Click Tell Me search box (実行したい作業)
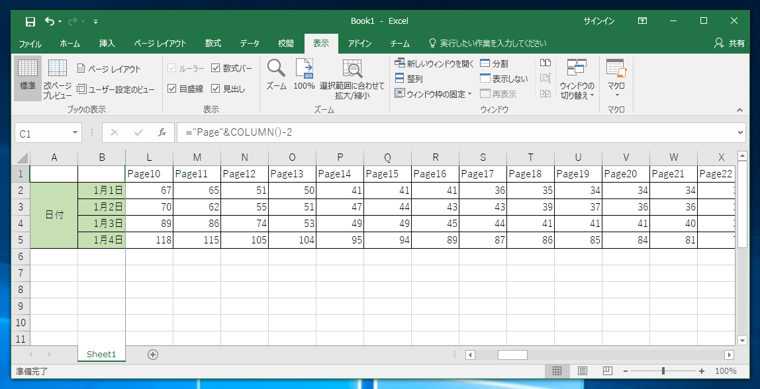The image size is (760, 389). coord(488,44)
